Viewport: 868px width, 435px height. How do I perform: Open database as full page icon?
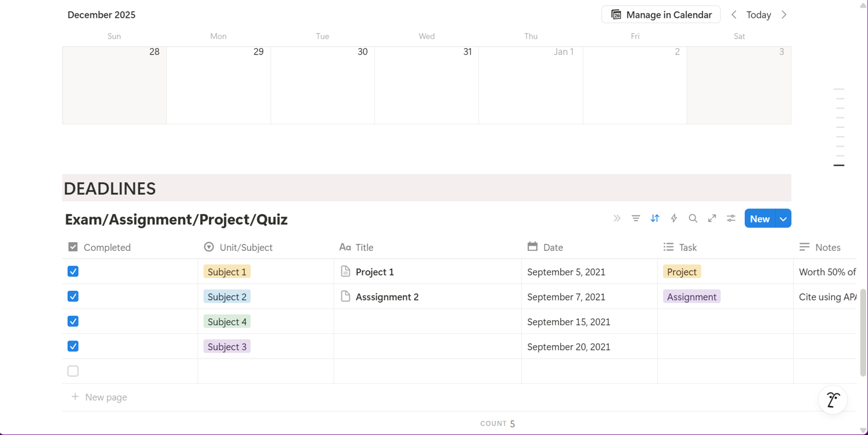pyautogui.click(x=712, y=218)
